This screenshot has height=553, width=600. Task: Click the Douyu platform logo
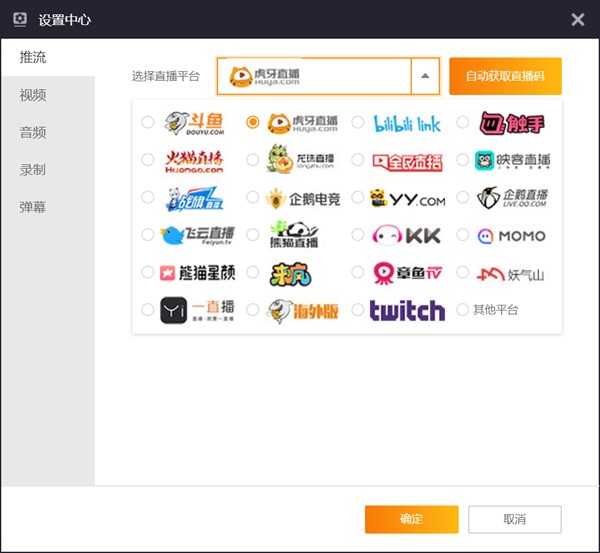[194, 123]
